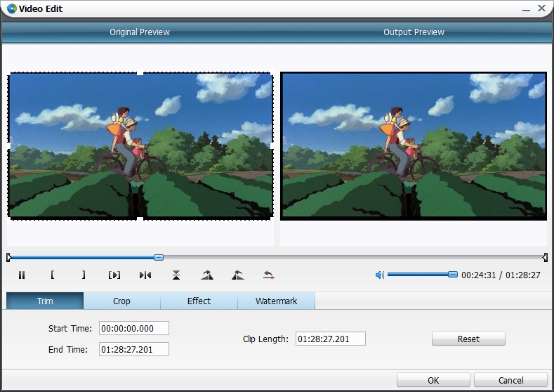
Task: Click top-center crop handle on original preview
Action: (140, 72)
